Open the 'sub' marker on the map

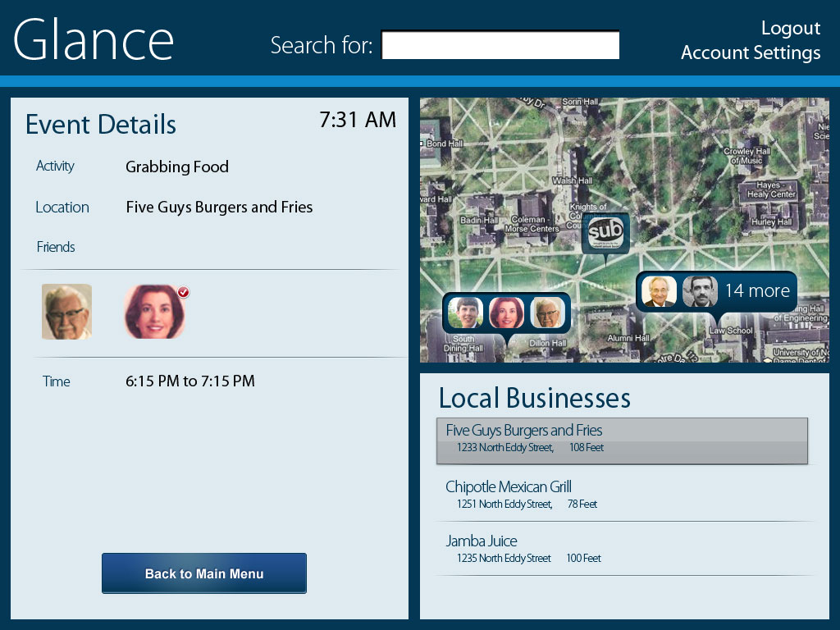point(605,232)
